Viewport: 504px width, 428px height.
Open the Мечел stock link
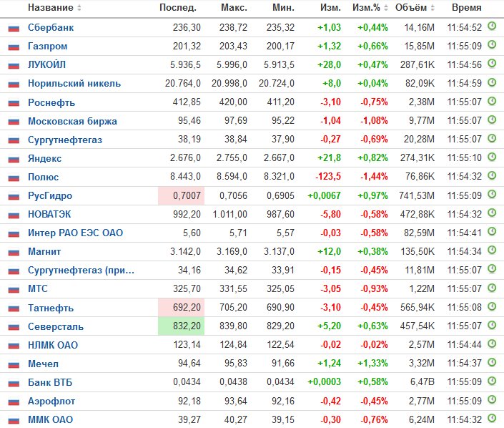[x=43, y=364]
